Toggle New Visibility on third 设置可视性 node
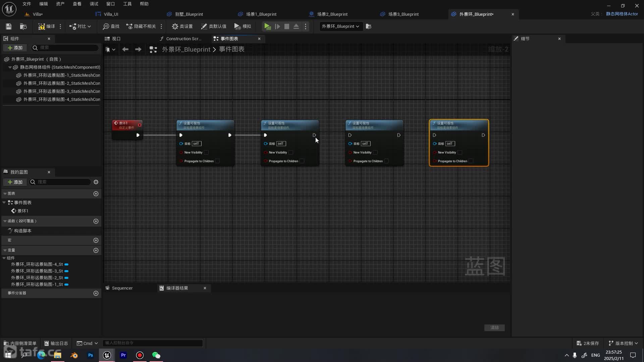Viewport: 644px width, 362px height. click(375, 153)
